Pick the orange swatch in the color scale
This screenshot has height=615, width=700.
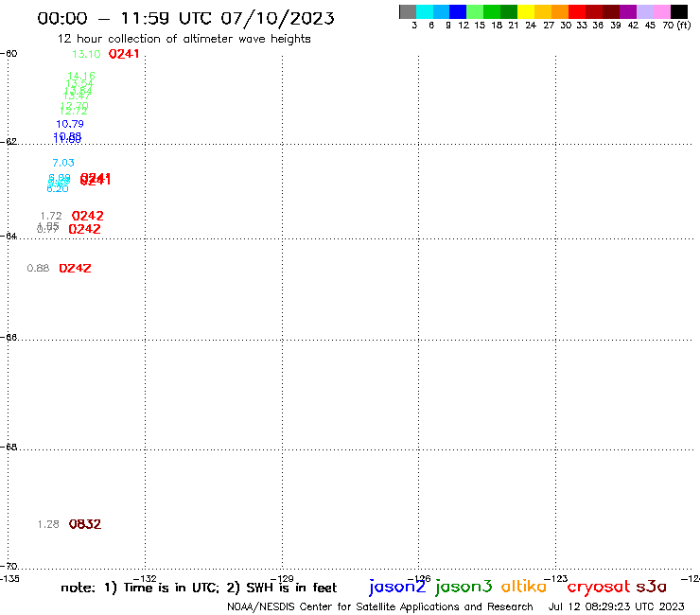560,11
